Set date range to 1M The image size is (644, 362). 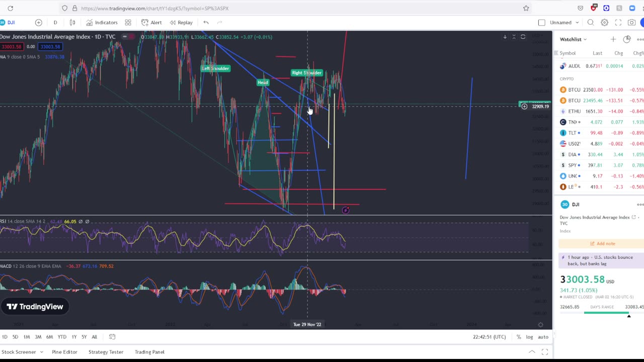click(27, 337)
